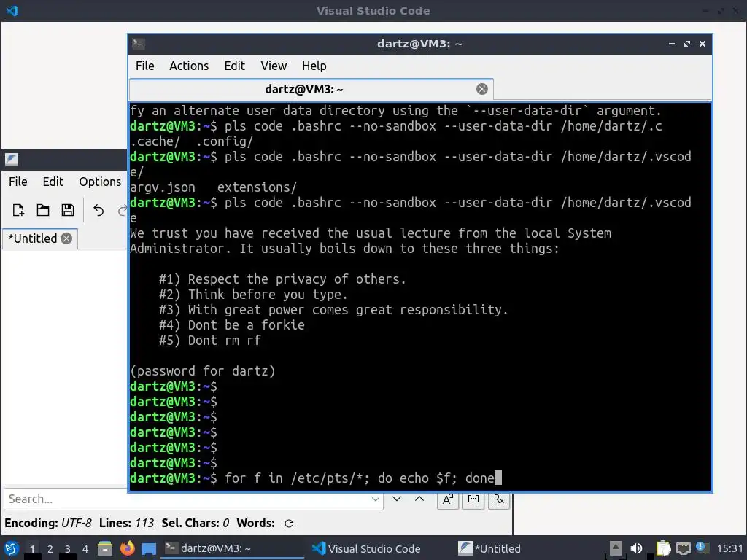Undo the last edit in text editor
This screenshot has width=747, height=560.
(x=98, y=210)
